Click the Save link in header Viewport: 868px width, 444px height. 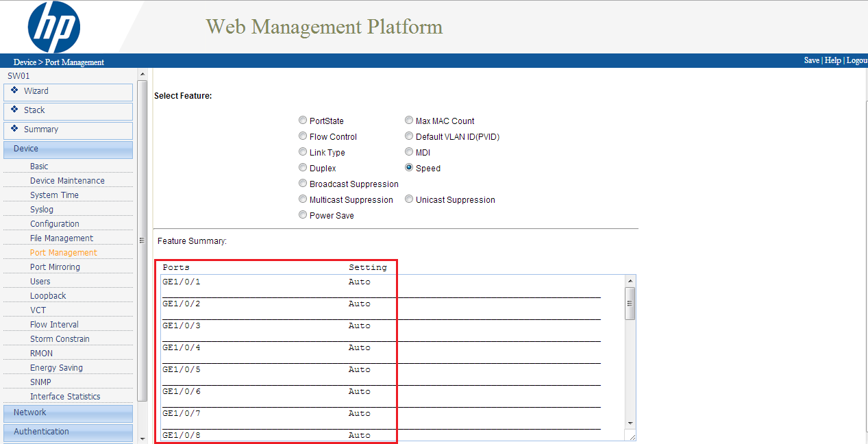[811, 60]
